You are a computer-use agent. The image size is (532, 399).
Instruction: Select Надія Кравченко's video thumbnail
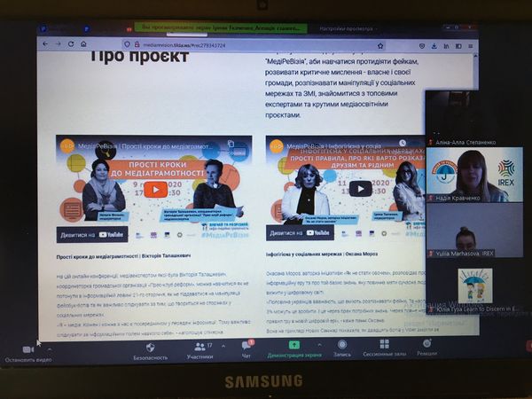tap(475, 174)
